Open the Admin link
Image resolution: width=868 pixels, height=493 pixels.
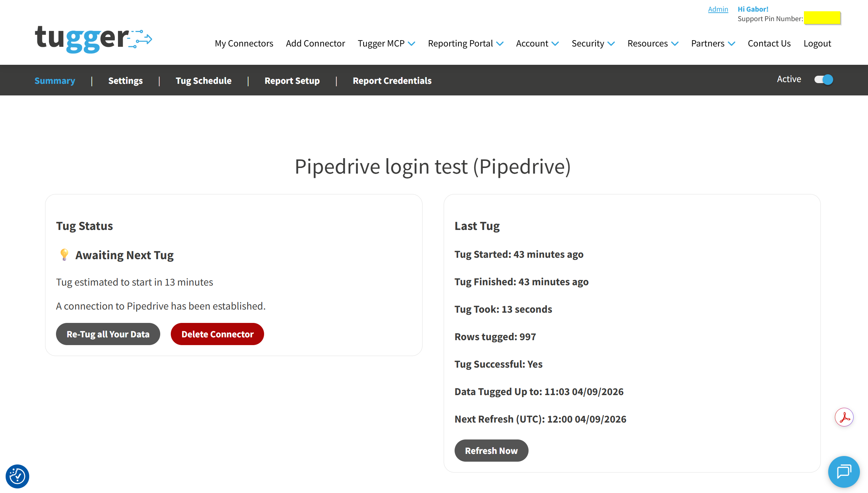718,9
